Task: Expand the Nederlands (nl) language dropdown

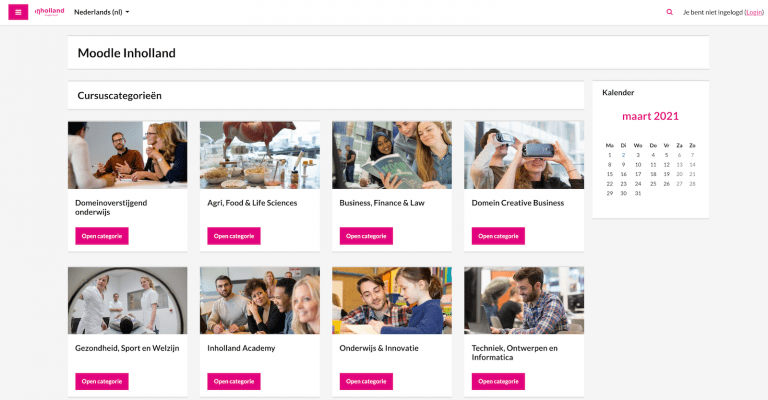Action: 101,12
